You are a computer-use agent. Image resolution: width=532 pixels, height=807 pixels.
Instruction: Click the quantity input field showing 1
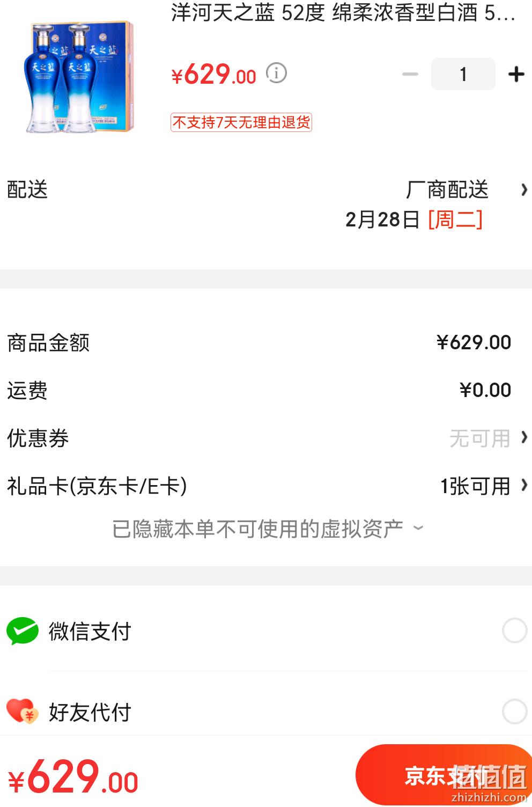coord(463,74)
